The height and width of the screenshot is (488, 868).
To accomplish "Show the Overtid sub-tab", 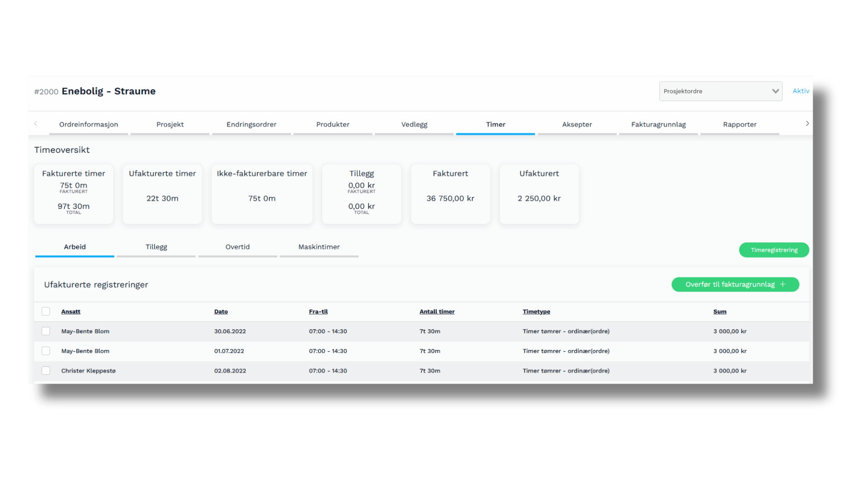I will [237, 247].
